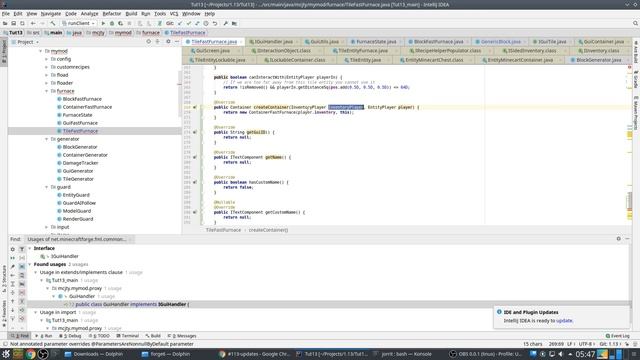Click the pin icon in Find panel
Viewport: 640px width, 360px height.
point(13,267)
